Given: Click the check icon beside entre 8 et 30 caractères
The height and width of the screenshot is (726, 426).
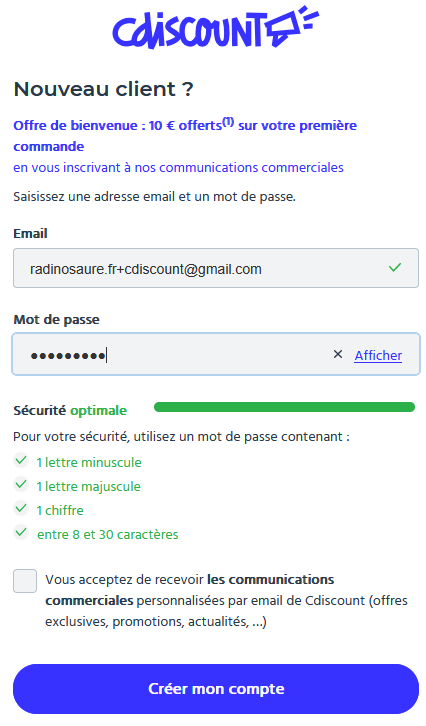Looking at the screenshot, I should 21,532.
